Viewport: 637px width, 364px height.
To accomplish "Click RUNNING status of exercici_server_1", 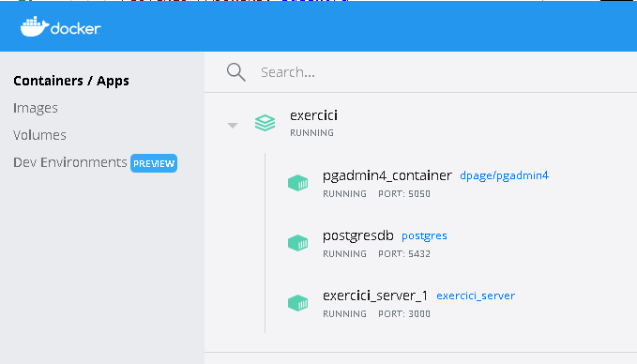I will click(x=344, y=314).
